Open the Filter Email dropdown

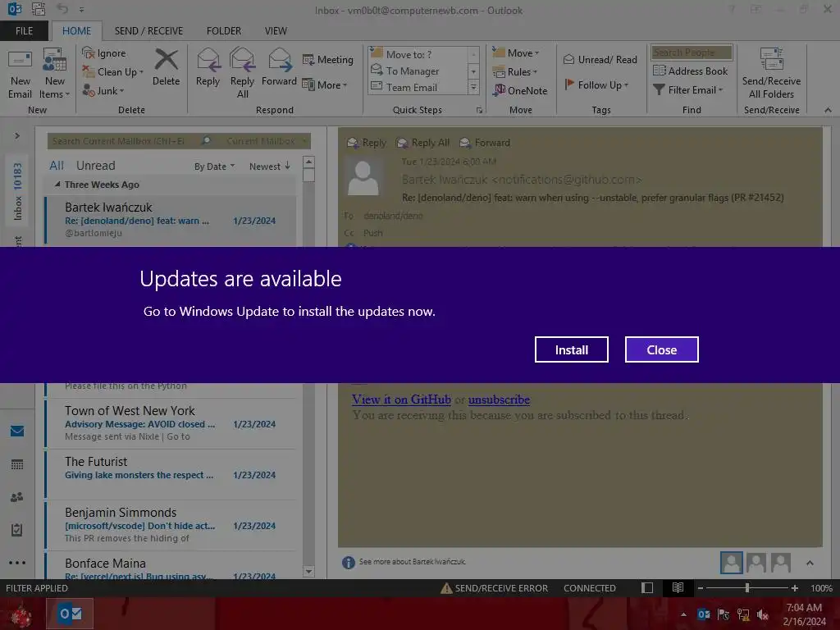[x=688, y=90]
